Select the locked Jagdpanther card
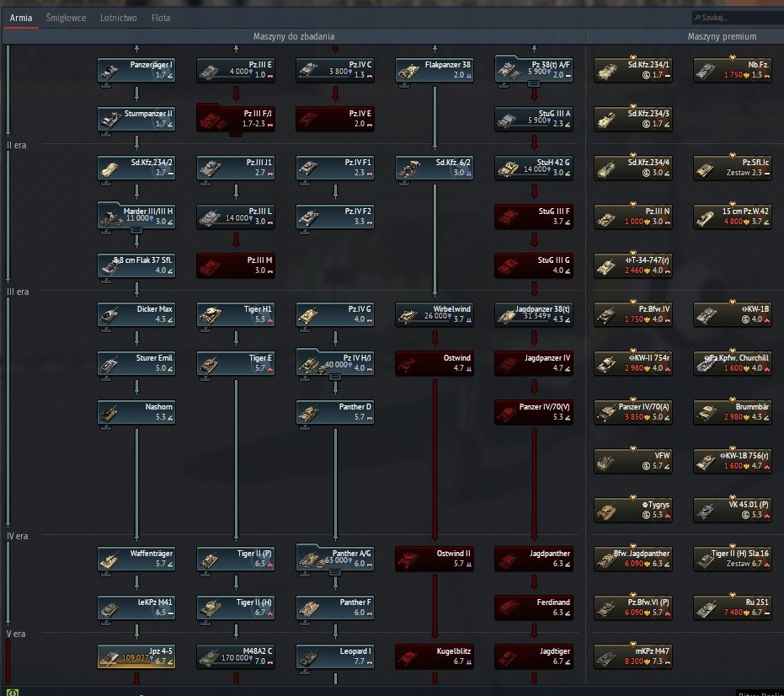The height and width of the screenshot is (696, 784). click(534, 559)
